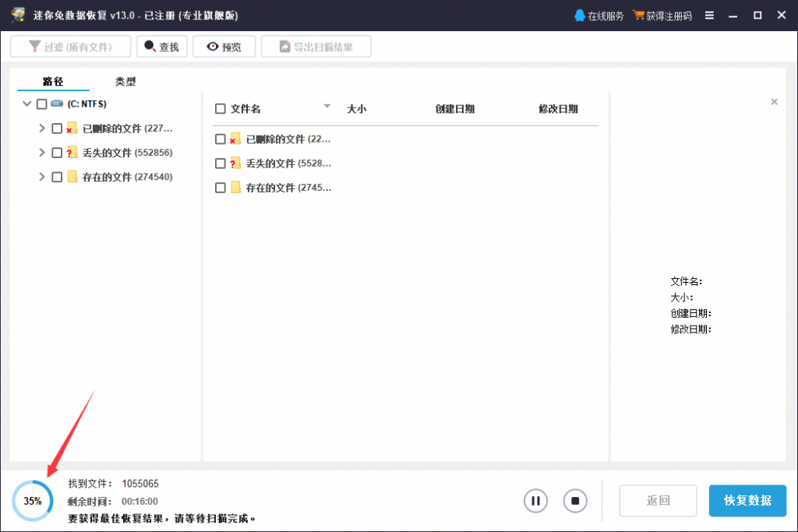The height and width of the screenshot is (532, 798).
Task: Click the C: NTFS drive icon in tree
Action: (x=57, y=104)
